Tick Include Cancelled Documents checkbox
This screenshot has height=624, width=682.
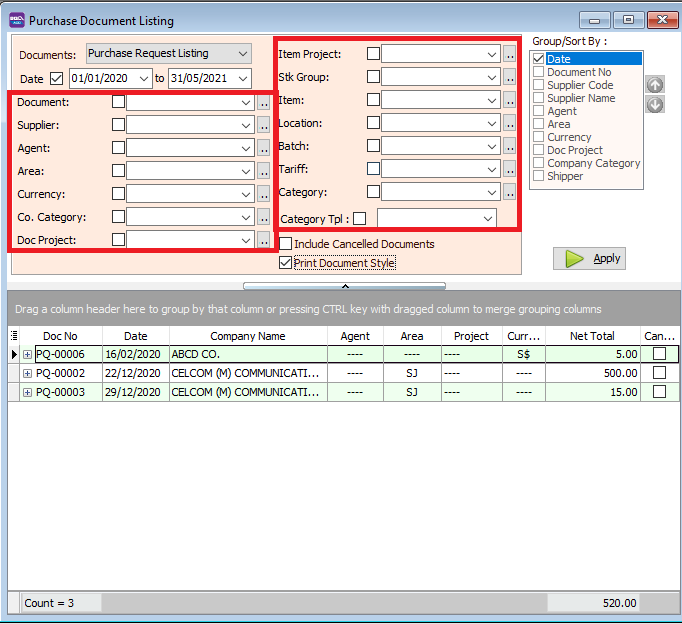(x=285, y=244)
